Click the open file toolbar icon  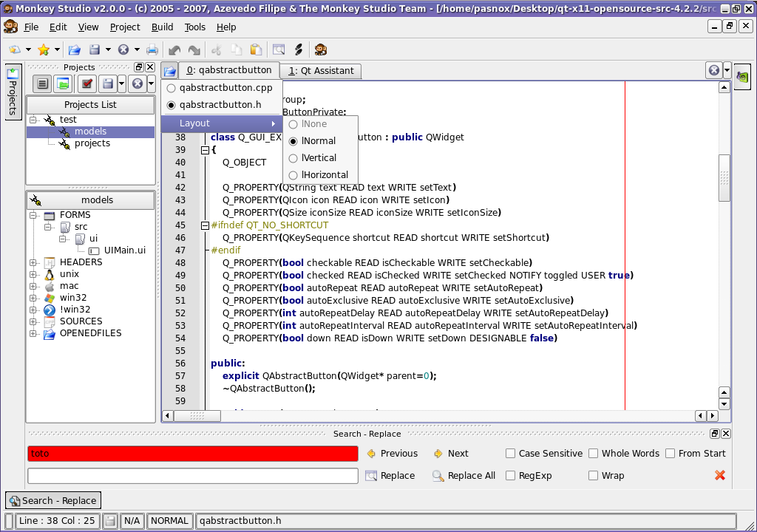[x=75, y=50]
